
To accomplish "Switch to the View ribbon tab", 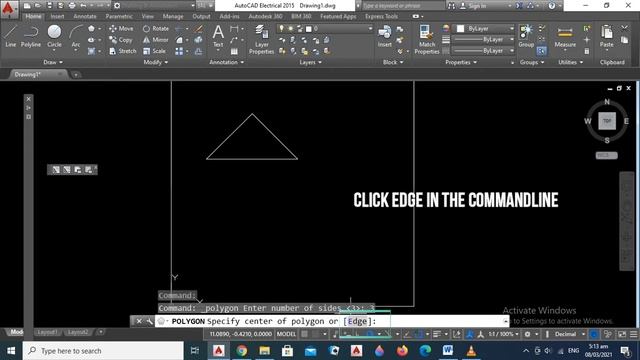I will click(147, 16).
